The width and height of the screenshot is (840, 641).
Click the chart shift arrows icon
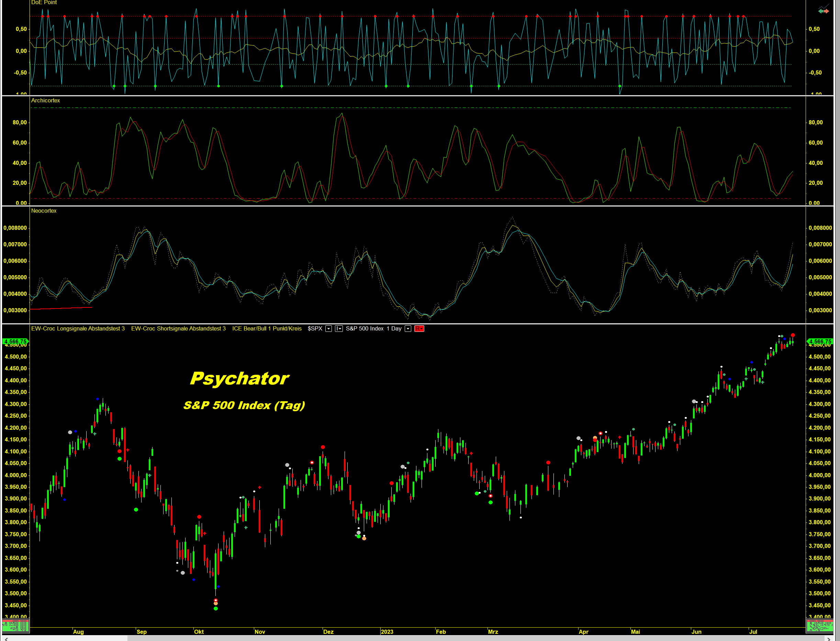click(x=823, y=11)
